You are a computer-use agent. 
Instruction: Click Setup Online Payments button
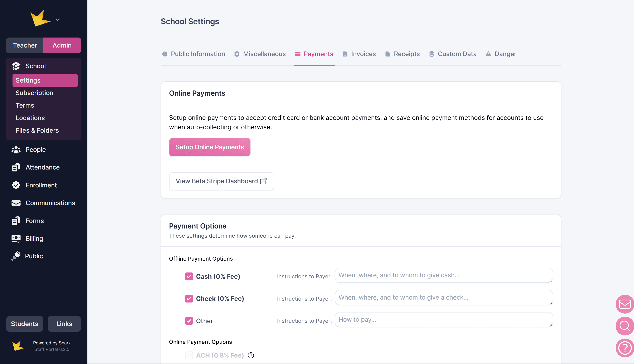pyautogui.click(x=210, y=147)
